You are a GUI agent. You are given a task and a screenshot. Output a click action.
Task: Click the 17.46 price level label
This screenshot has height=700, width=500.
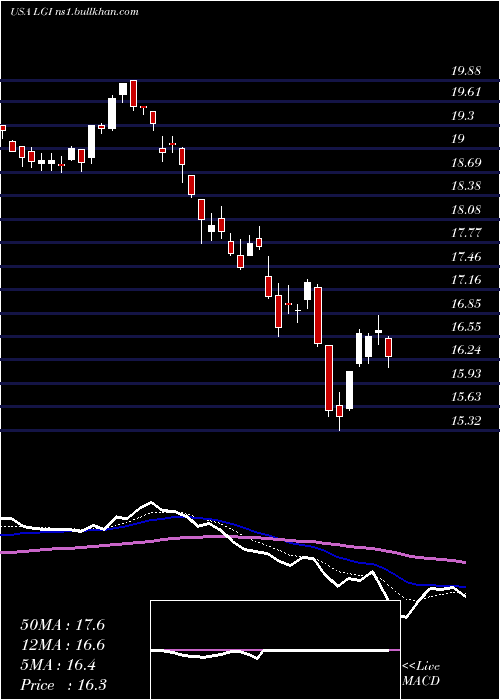pyautogui.click(x=466, y=256)
